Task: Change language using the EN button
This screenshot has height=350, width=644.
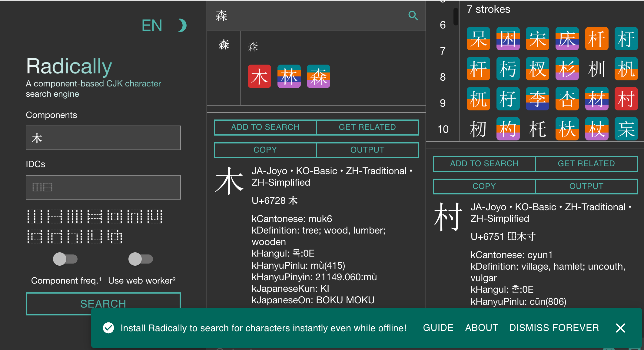Action: click(152, 25)
